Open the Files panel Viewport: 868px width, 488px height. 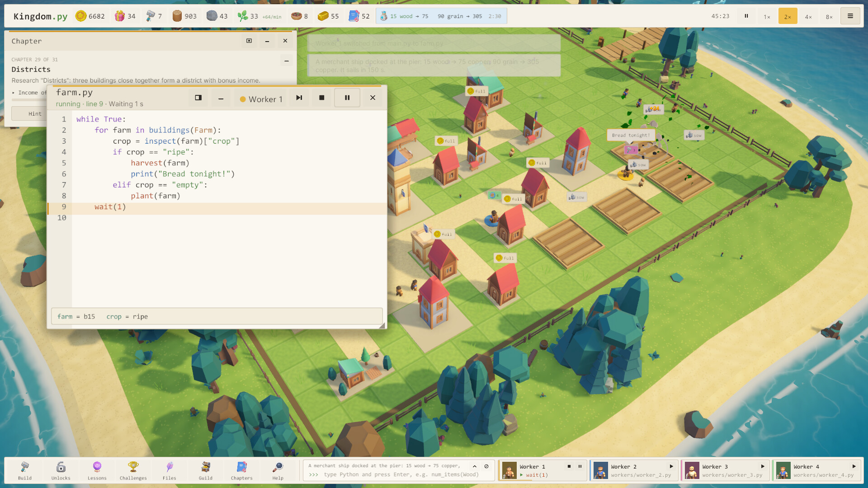170,470
